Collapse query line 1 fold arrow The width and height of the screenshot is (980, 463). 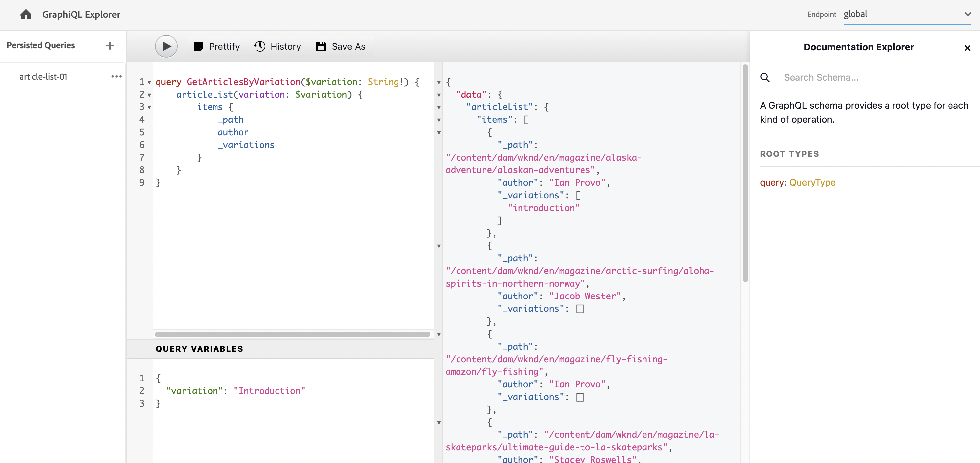pyautogui.click(x=149, y=83)
